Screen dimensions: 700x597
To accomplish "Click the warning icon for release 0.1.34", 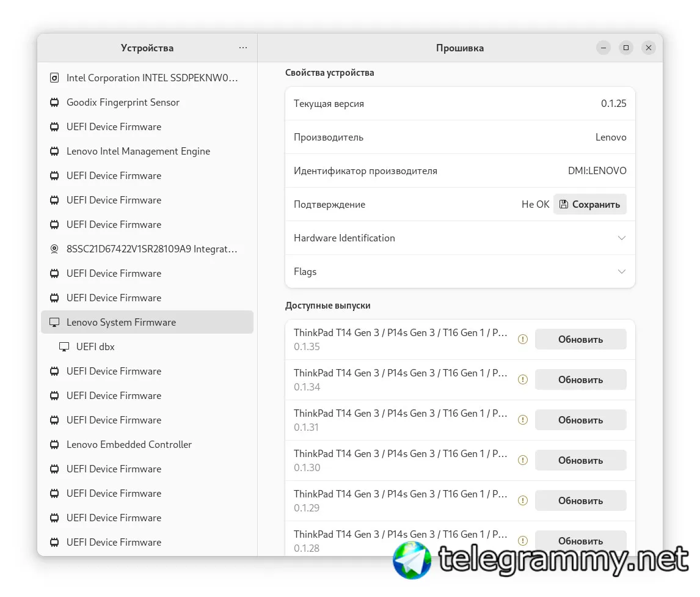I will tap(523, 379).
